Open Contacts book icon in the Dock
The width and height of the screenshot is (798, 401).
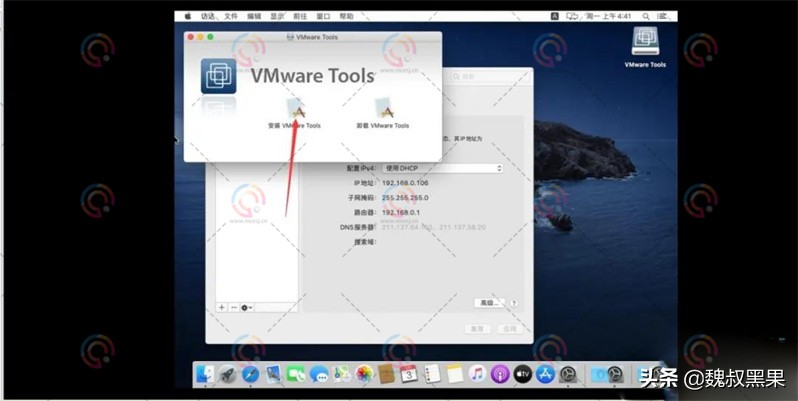click(386, 374)
